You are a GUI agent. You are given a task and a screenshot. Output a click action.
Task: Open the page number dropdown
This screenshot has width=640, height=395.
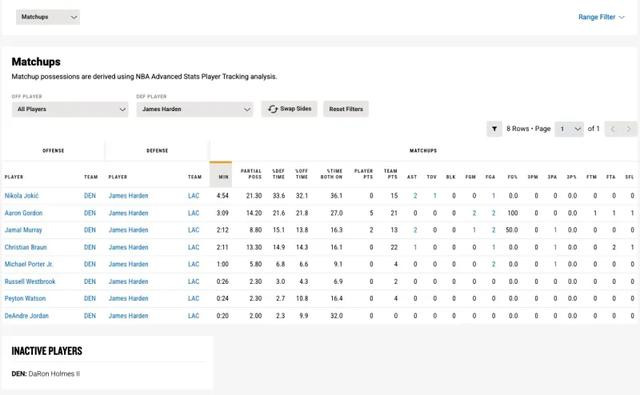(569, 129)
